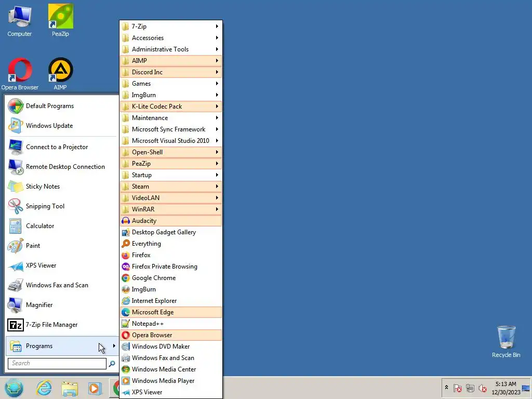This screenshot has height=399, width=532.
Task: Expand the Discord Inc folder
Action: pyautogui.click(x=171, y=72)
